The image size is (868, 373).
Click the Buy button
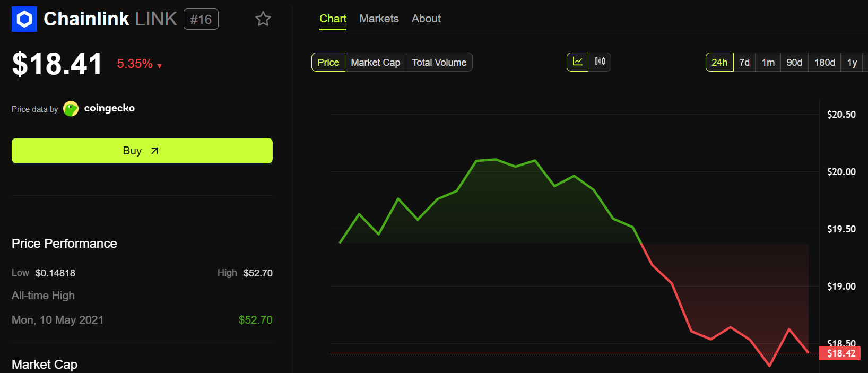click(x=142, y=151)
